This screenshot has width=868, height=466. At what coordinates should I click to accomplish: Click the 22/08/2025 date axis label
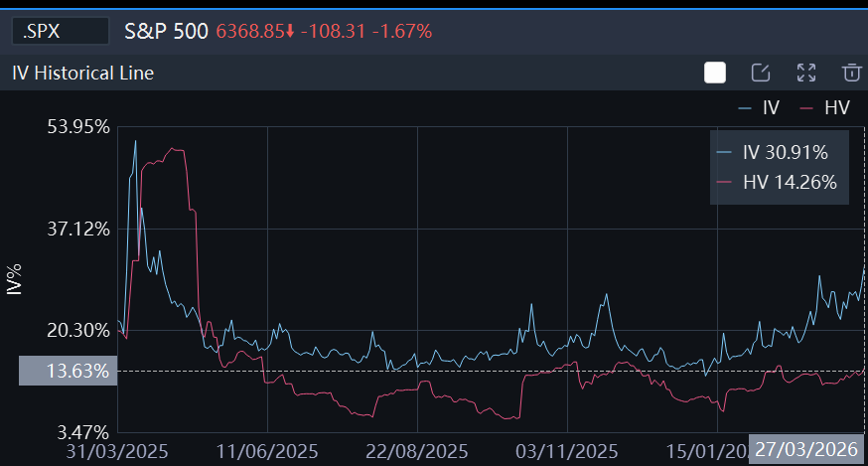(417, 451)
